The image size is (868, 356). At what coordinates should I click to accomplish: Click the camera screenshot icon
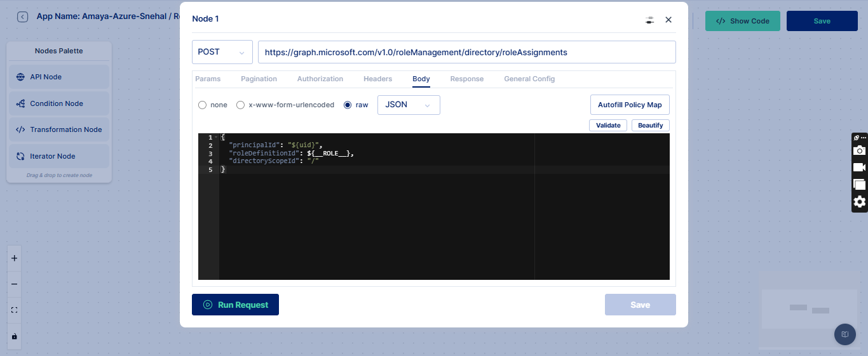(x=859, y=150)
